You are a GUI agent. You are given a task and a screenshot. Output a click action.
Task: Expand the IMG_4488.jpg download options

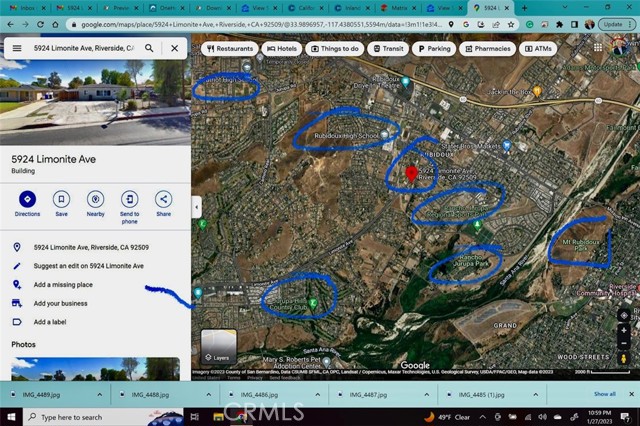pyautogui.click(x=209, y=395)
